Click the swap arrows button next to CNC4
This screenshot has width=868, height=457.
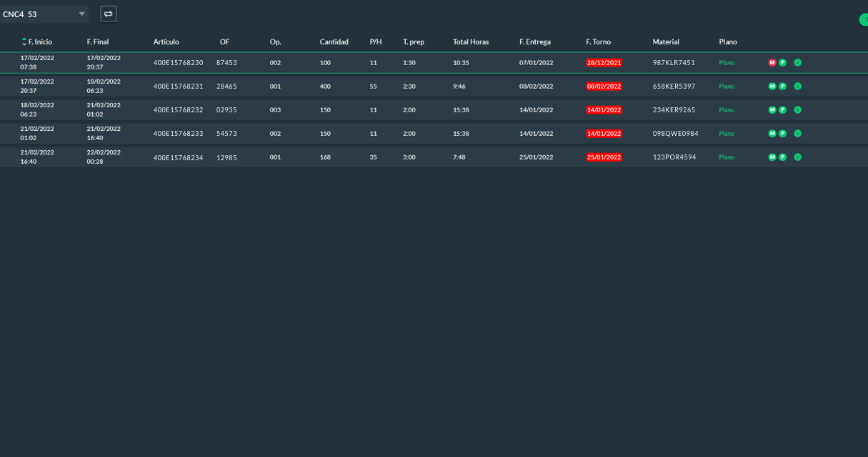coord(108,14)
